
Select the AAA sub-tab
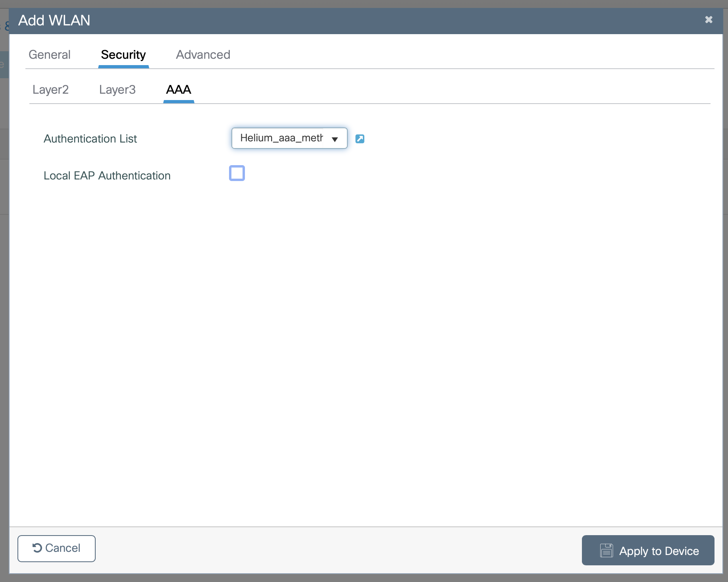(x=179, y=90)
